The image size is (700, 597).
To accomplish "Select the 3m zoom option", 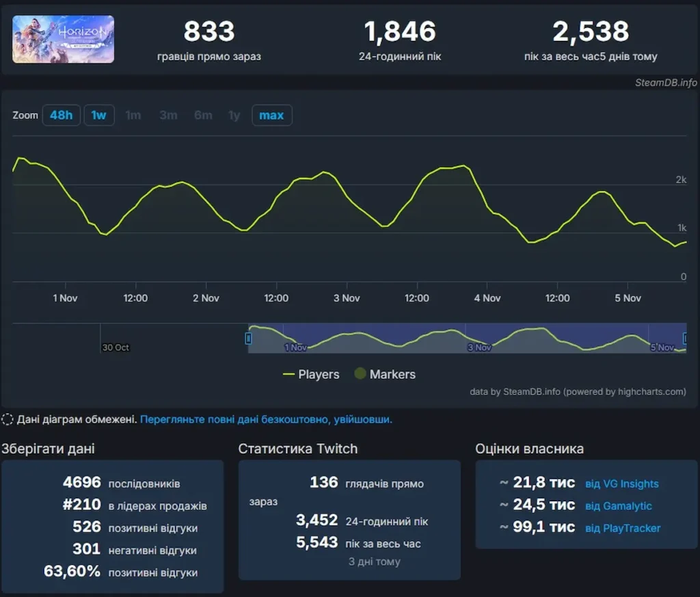I will pos(168,115).
